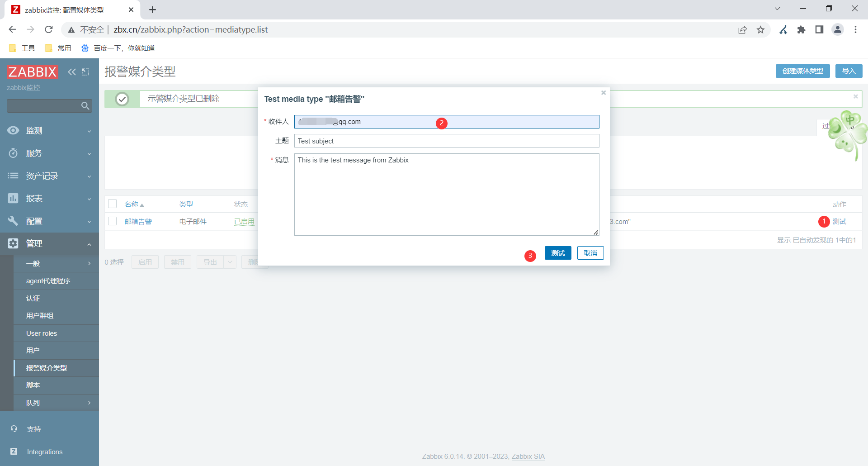Toggle the browser side panel icon
Viewport: 868px width, 466px height.
click(819, 30)
